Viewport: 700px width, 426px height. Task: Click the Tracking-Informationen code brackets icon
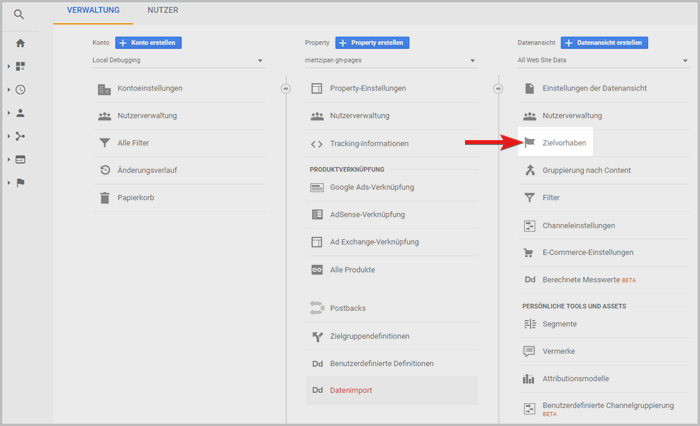point(317,144)
